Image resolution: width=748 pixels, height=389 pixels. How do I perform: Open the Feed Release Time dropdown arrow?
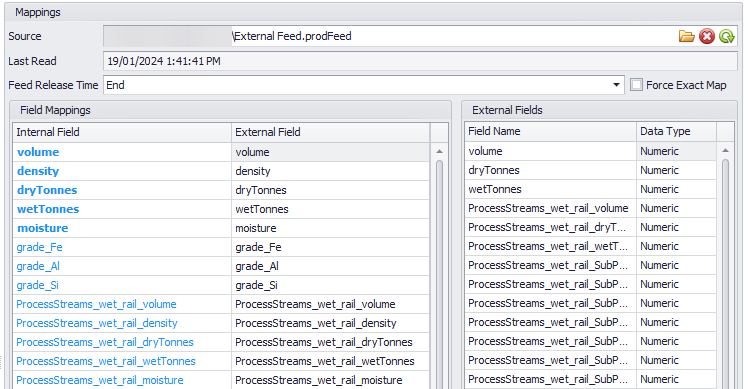pos(616,85)
